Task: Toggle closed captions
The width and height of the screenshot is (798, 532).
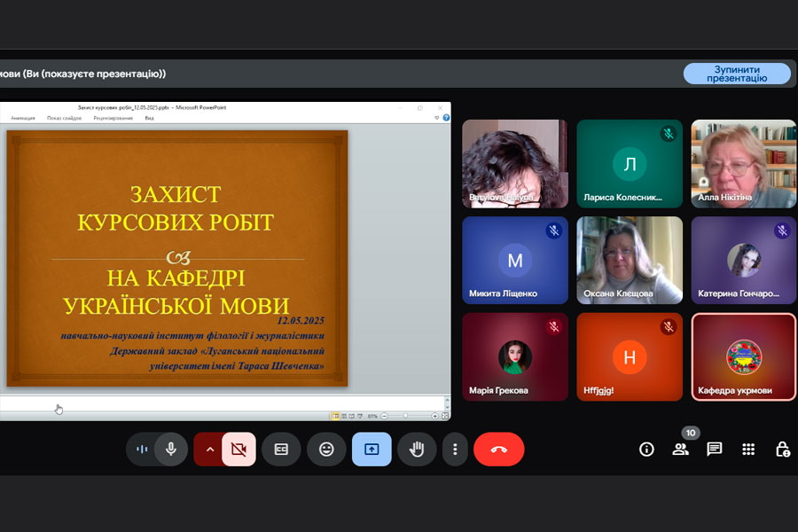Action: click(x=281, y=450)
